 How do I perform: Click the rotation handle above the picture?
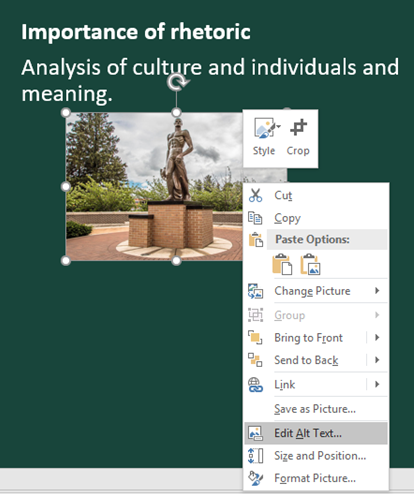click(177, 82)
